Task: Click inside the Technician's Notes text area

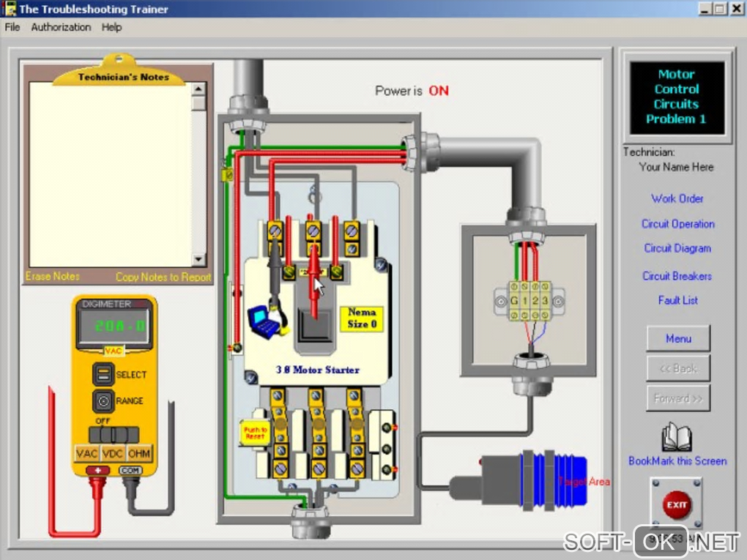Action: [x=111, y=174]
